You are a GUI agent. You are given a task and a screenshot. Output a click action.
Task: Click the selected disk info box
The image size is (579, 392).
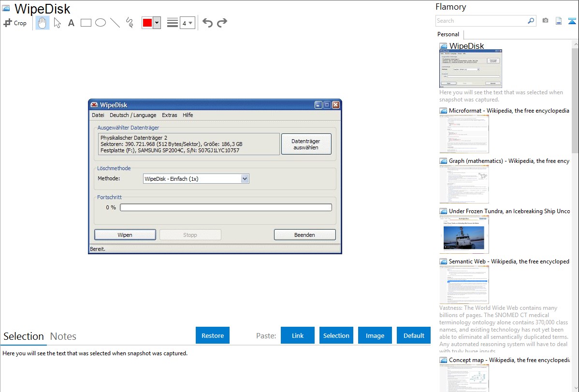tap(188, 144)
